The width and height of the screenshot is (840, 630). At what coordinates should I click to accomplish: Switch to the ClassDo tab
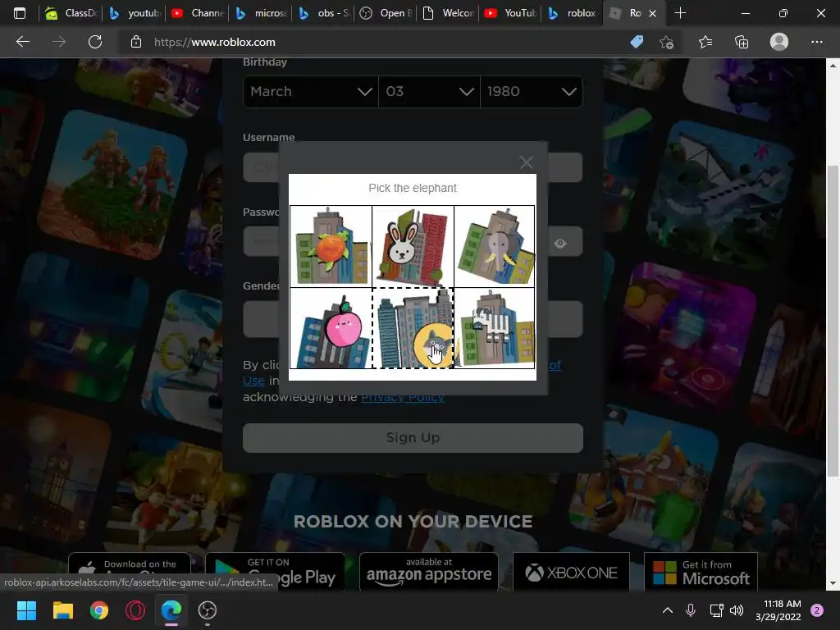click(71, 13)
